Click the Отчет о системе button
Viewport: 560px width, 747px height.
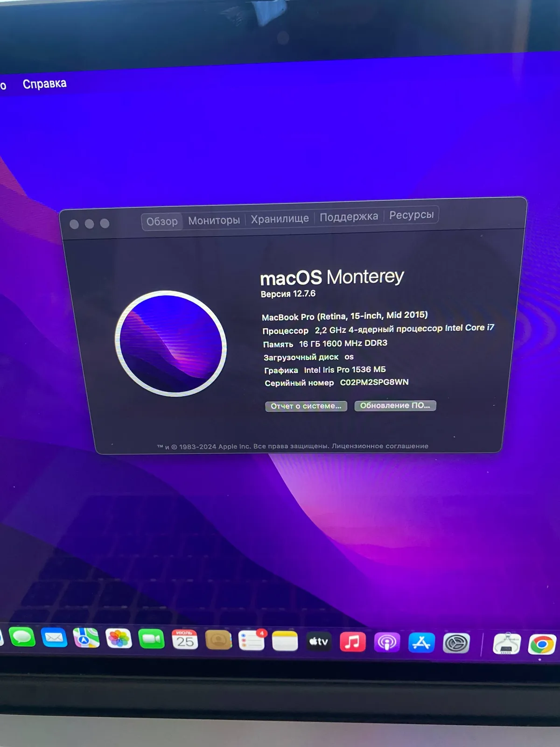(x=306, y=406)
